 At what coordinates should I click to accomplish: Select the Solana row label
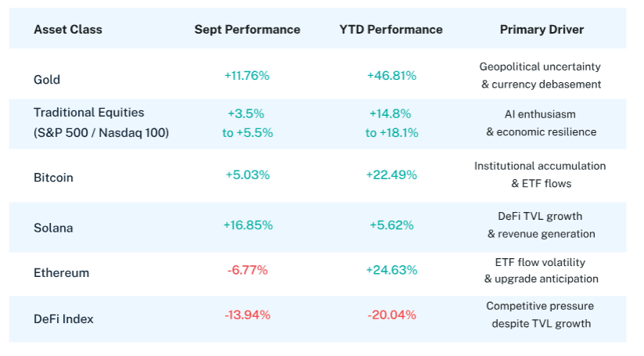pyautogui.click(x=52, y=226)
